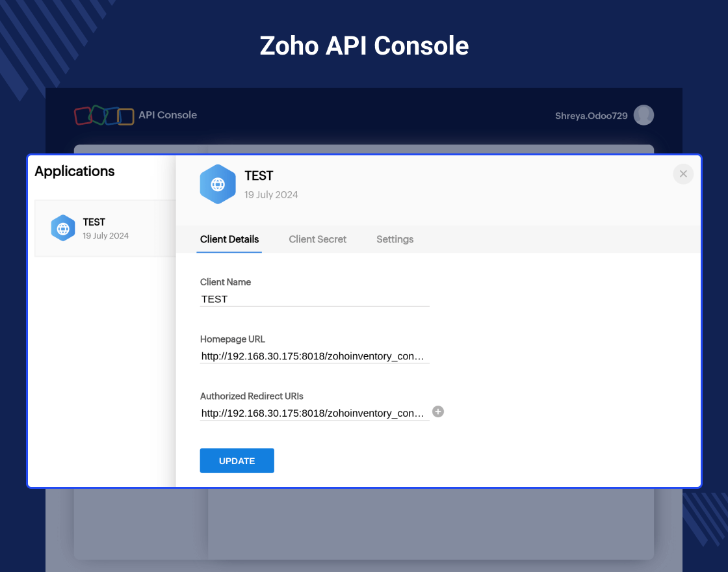Viewport: 728px width, 572px height.
Task: Open the Settings tab
Action: point(395,240)
